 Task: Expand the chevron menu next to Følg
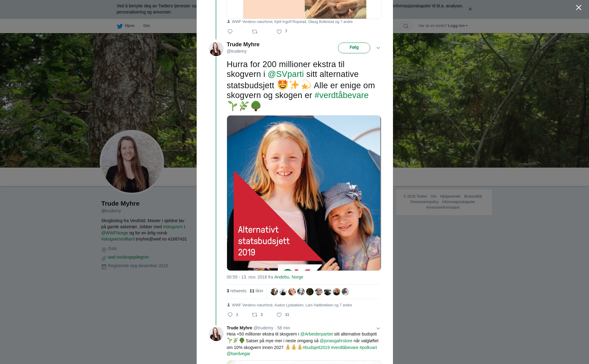(x=378, y=48)
